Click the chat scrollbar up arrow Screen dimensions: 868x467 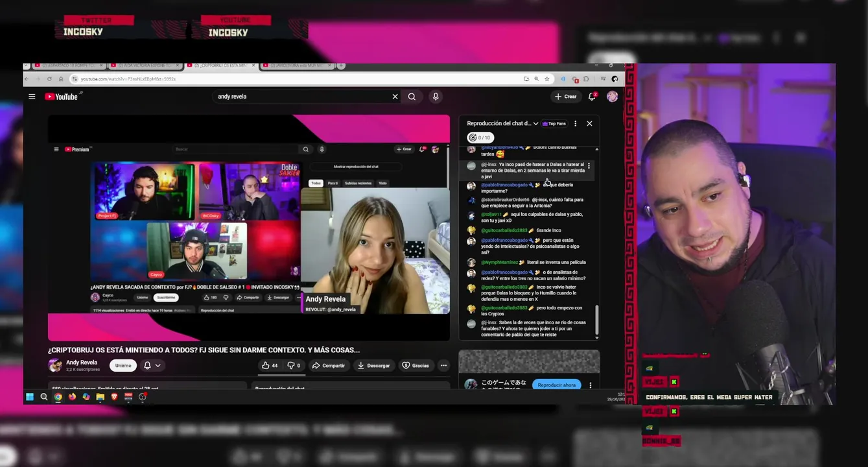click(x=596, y=150)
